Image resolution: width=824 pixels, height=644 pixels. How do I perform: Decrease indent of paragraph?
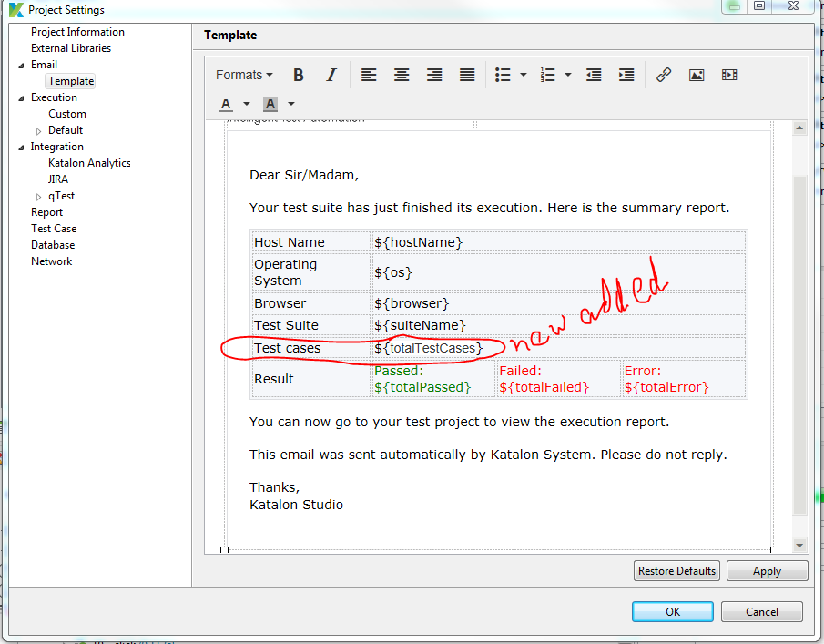[x=594, y=76]
